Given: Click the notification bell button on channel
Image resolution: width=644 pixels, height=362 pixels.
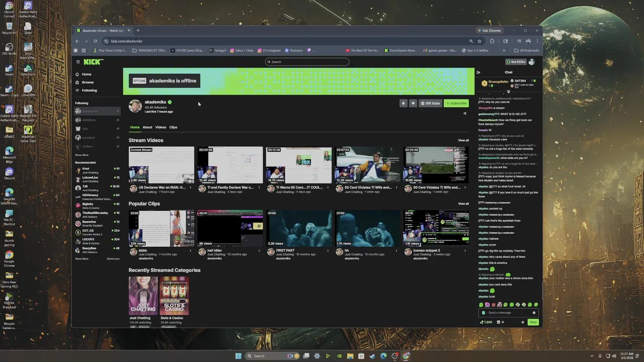Looking at the screenshot, I should pos(403,103).
